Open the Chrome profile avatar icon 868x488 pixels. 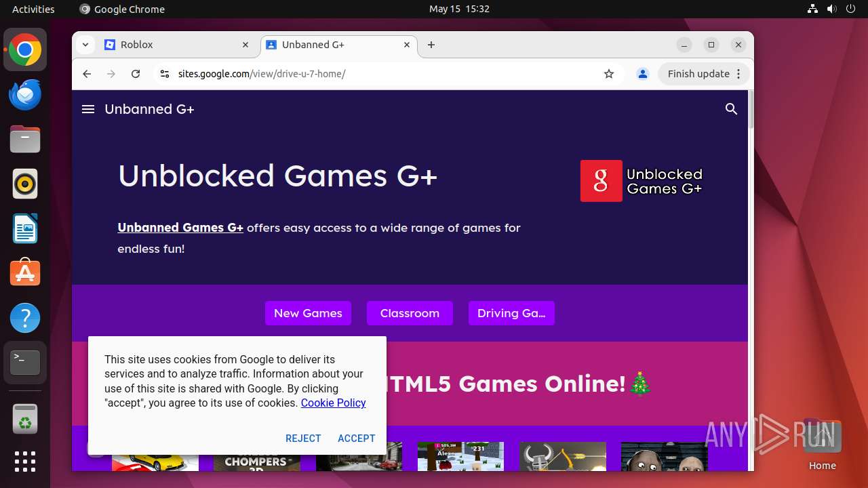tap(643, 74)
